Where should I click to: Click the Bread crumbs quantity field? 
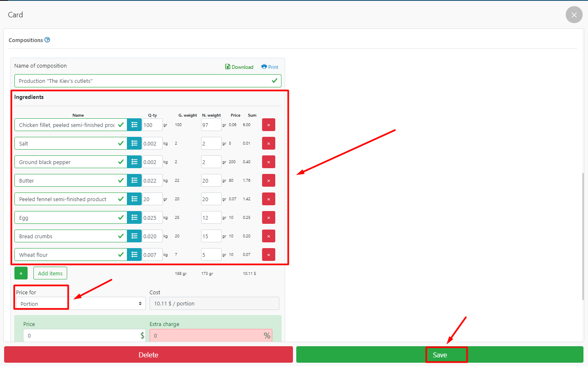click(152, 236)
